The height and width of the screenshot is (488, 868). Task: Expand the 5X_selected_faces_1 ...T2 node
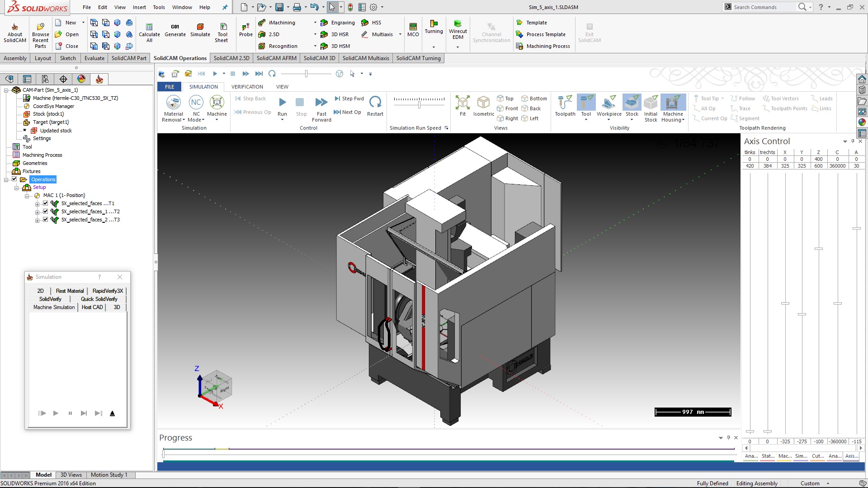[37, 212]
